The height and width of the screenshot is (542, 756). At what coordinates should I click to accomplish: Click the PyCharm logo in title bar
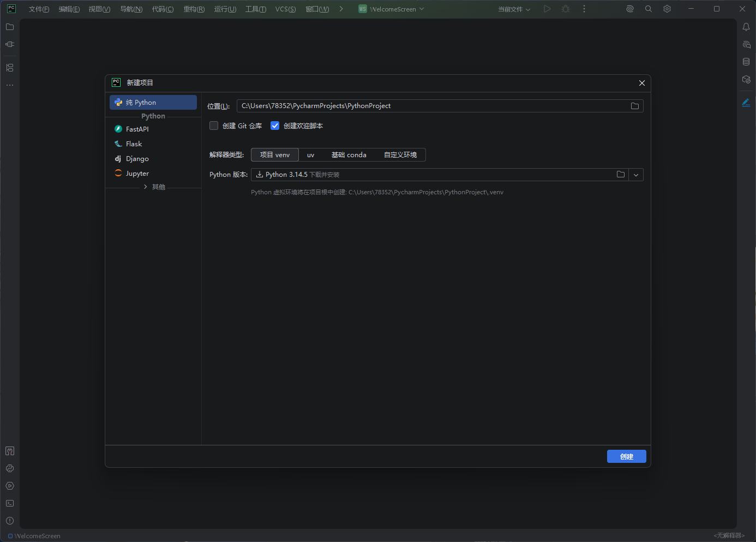click(11, 9)
